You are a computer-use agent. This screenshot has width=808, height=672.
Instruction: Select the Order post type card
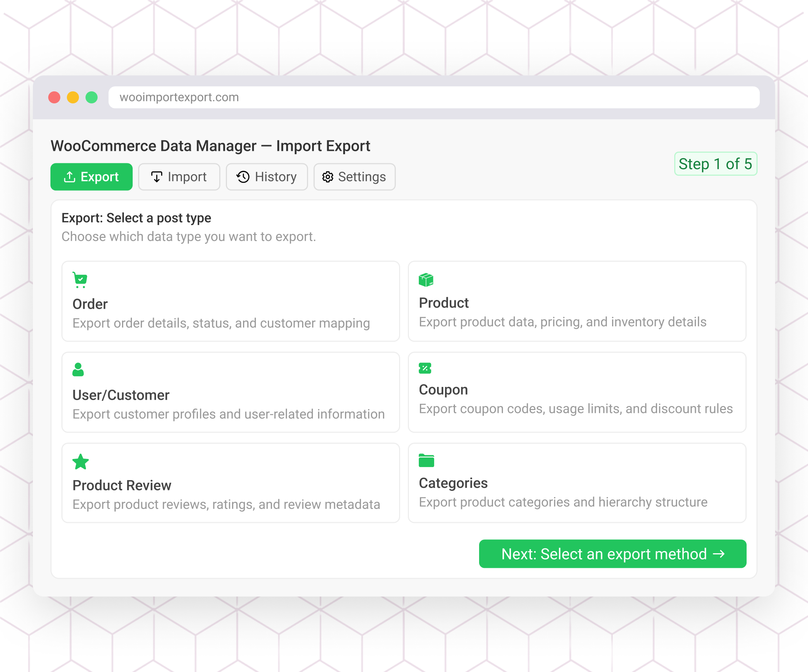[x=231, y=301]
